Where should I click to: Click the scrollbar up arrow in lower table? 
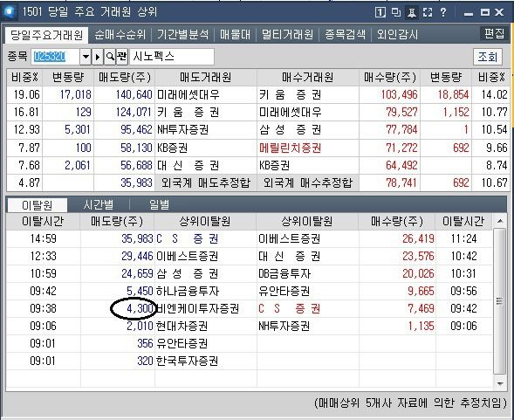tap(500, 221)
